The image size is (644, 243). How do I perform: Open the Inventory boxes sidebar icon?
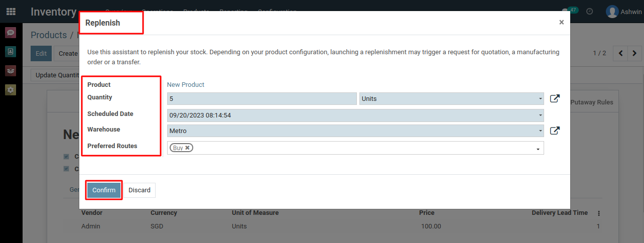pyautogui.click(x=11, y=71)
